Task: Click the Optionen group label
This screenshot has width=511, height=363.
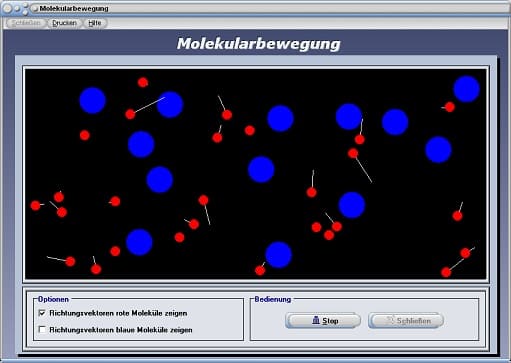Action: pos(53,299)
